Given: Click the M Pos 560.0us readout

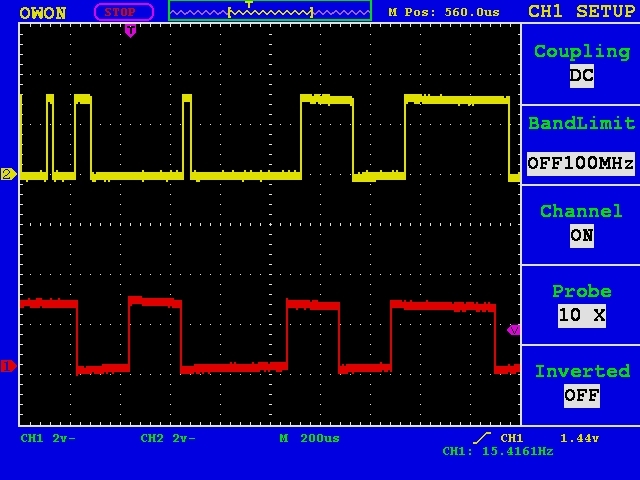Looking at the screenshot, I should (444, 12).
